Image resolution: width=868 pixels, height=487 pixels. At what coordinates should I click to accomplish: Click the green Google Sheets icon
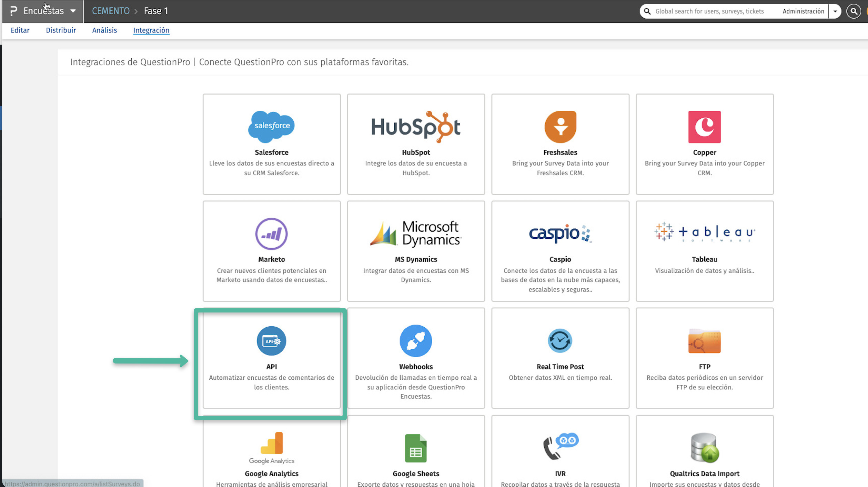pyautogui.click(x=416, y=448)
